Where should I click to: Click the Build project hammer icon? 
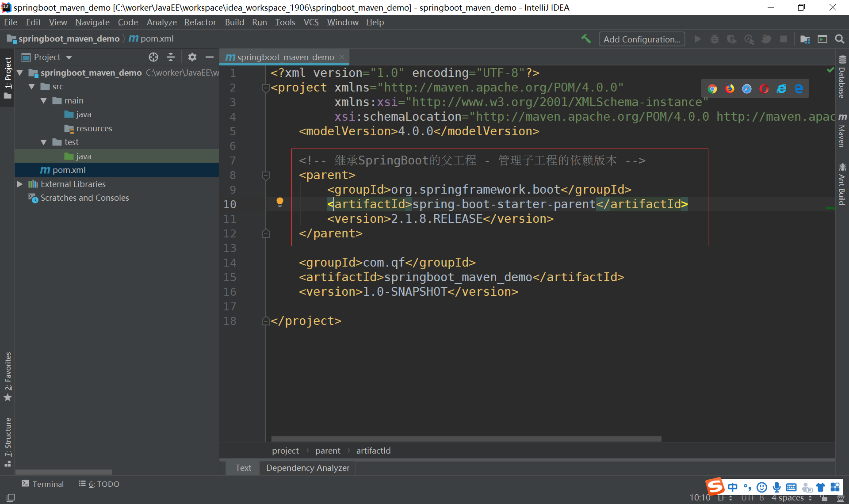586,39
